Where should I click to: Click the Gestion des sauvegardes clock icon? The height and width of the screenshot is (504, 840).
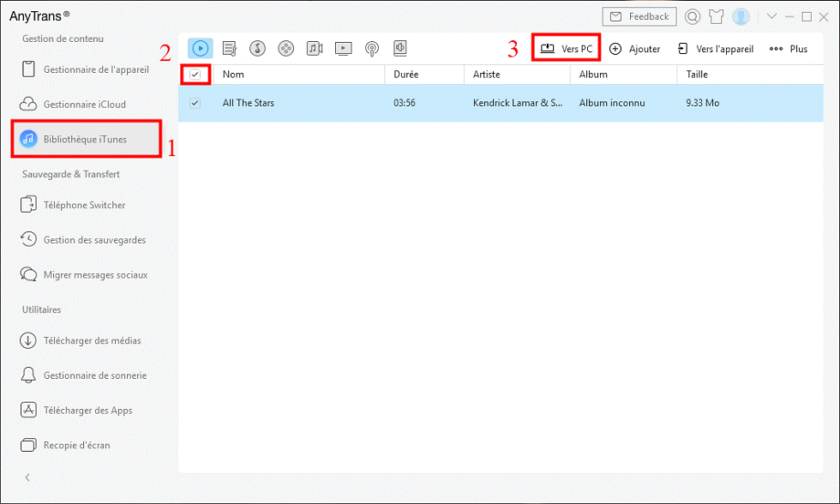tap(28, 239)
